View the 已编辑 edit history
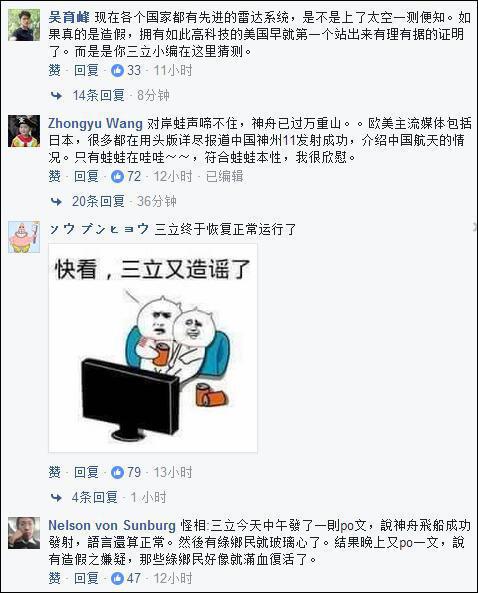The width and height of the screenshot is (478, 593). click(x=224, y=176)
